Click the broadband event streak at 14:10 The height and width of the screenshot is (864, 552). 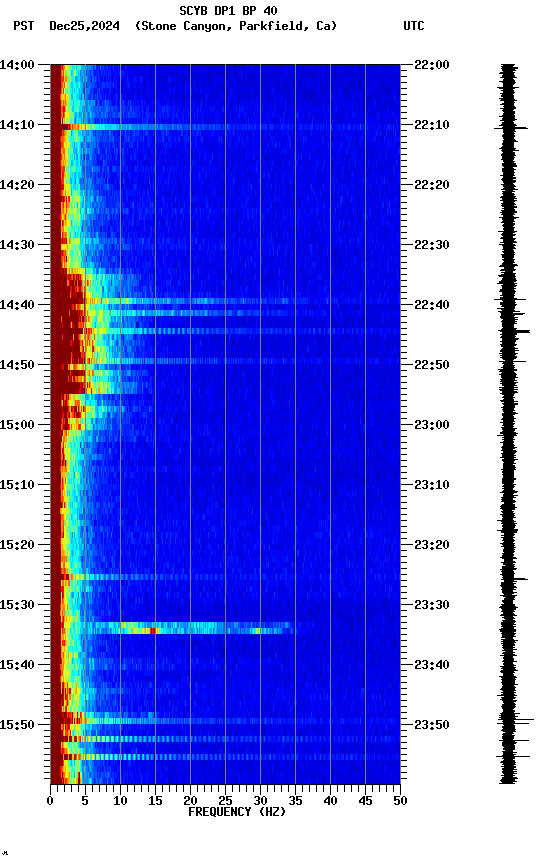(x=226, y=127)
